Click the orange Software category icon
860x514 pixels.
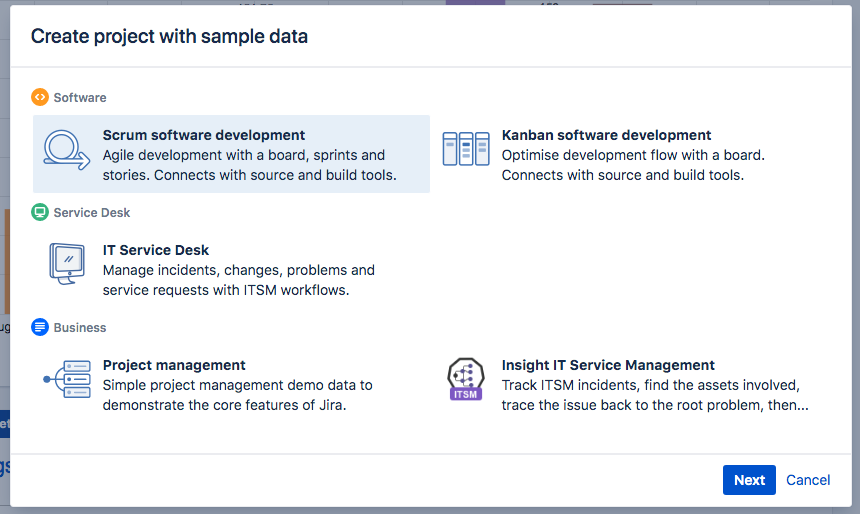coord(39,97)
